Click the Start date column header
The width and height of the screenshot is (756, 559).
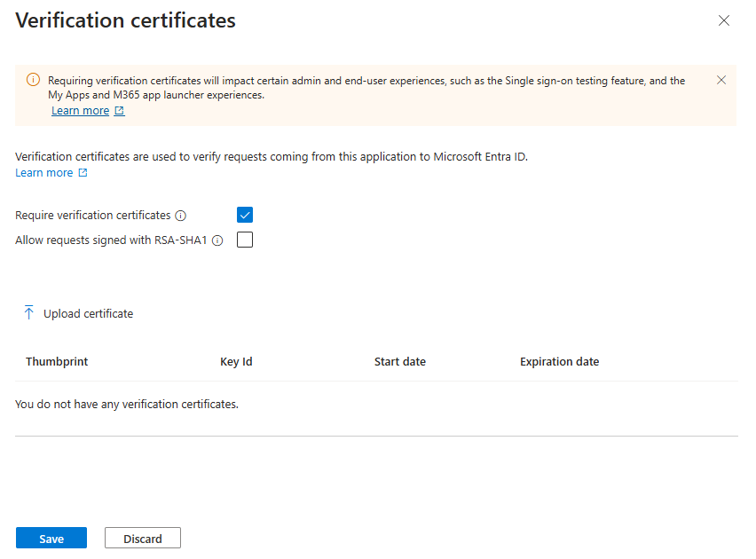[x=399, y=362]
